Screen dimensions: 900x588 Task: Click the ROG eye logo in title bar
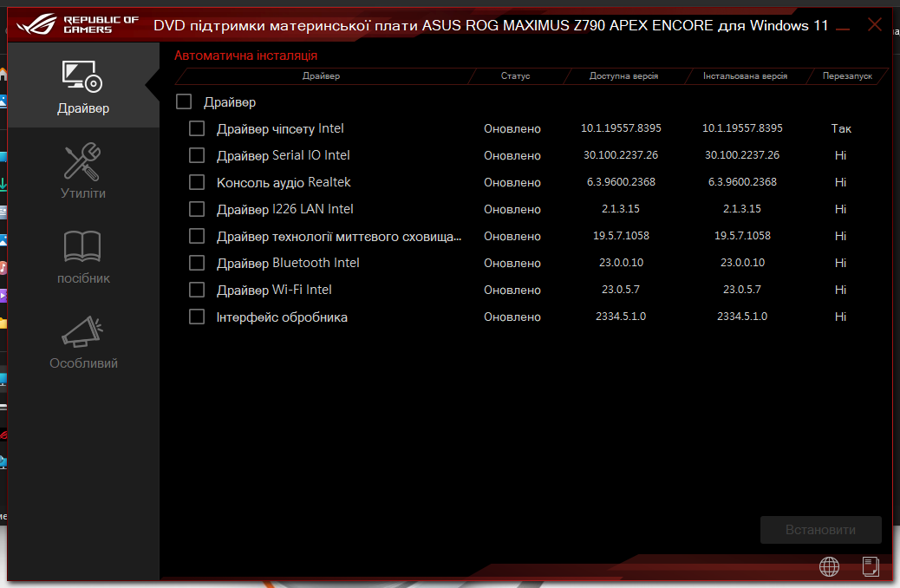click(x=36, y=24)
